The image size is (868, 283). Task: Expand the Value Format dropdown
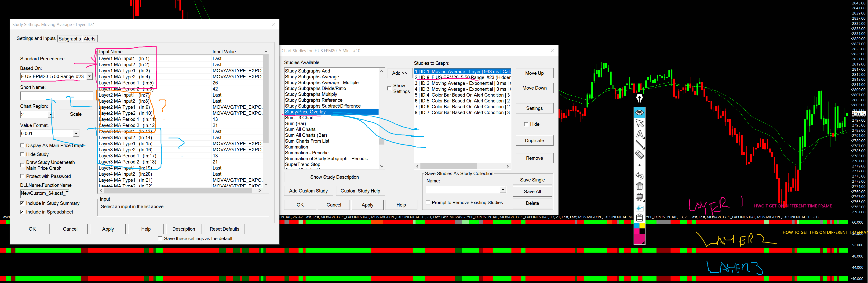[x=76, y=133]
